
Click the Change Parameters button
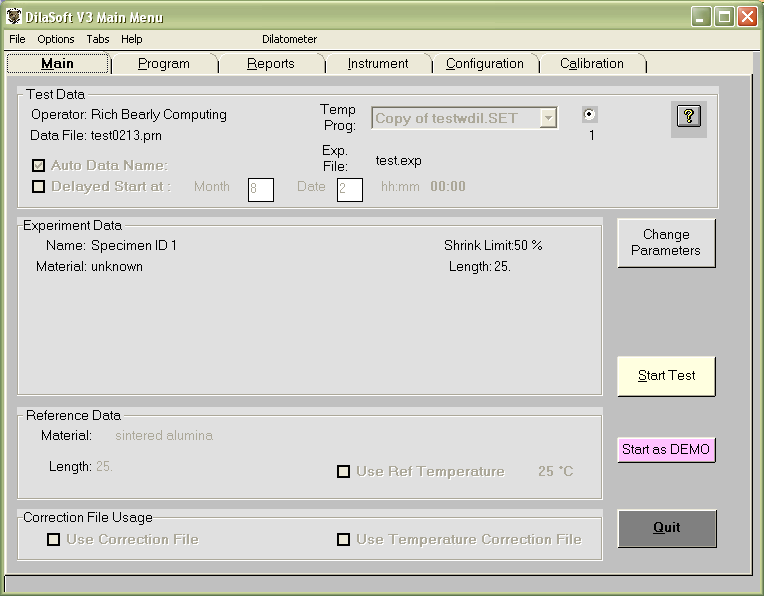(x=666, y=243)
